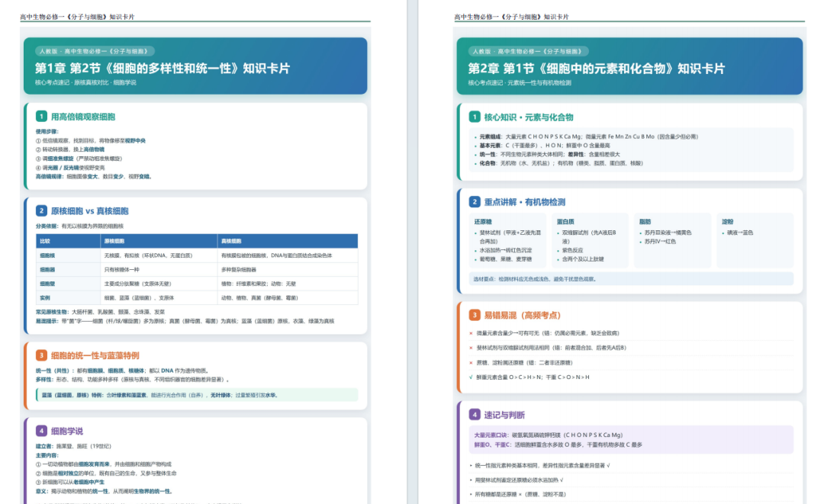
Task: Click the row label cell 细胞器
Action: coord(69,269)
